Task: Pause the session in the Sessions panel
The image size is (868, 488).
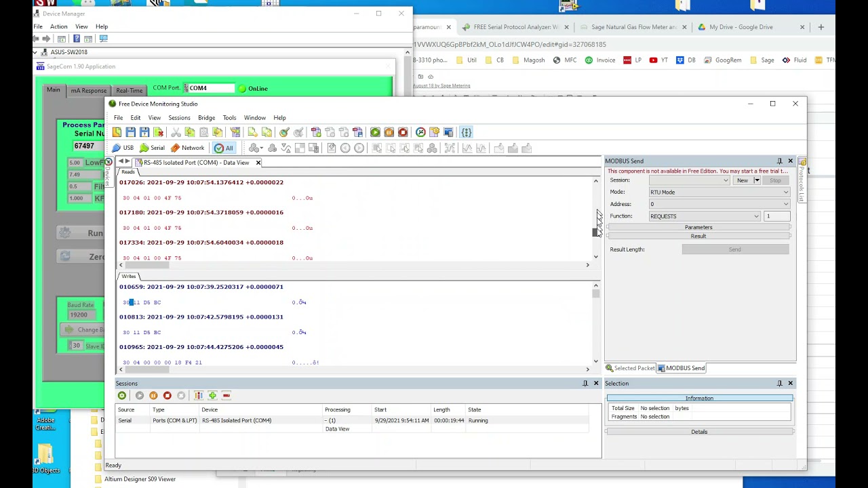Action: pyautogui.click(x=153, y=396)
